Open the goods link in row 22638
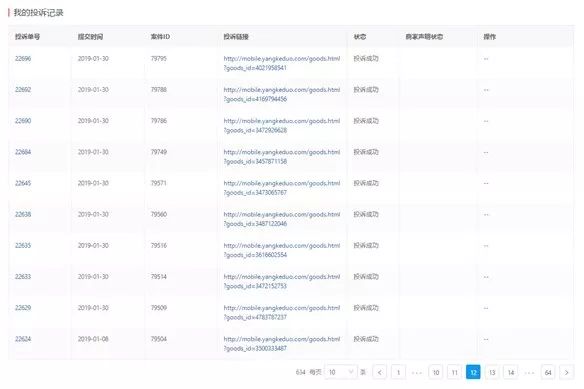 pyautogui.click(x=282, y=219)
